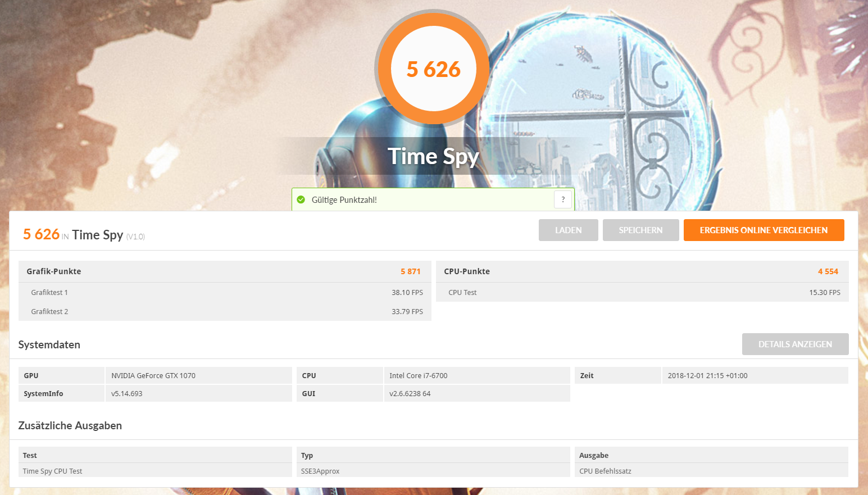This screenshot has height=495, width=868.
Task: Click the SystemInfo label cell
Action: pos(61,393)
